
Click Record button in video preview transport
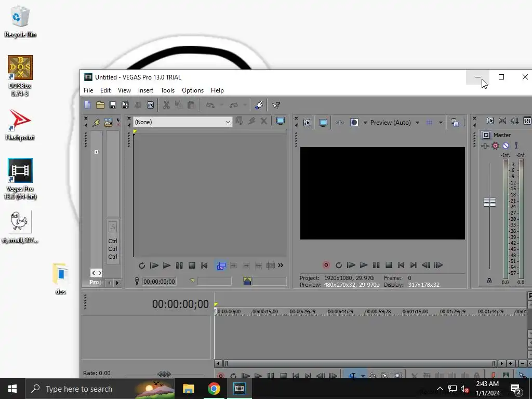pos(326,265)
